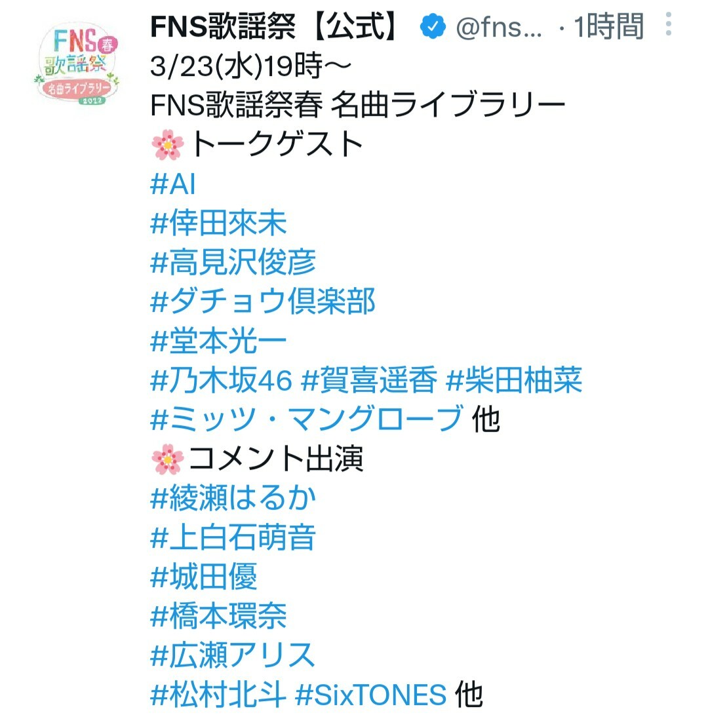708x728 pixels.
Task: Open the #綾瀬はるか hashtag
Action: 233,498
